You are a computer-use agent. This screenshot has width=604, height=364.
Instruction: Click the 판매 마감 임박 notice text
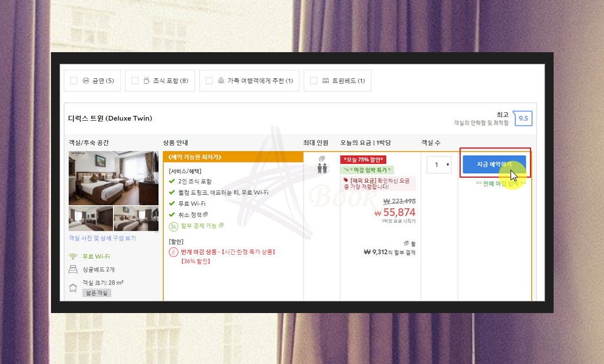coord(501,184)
